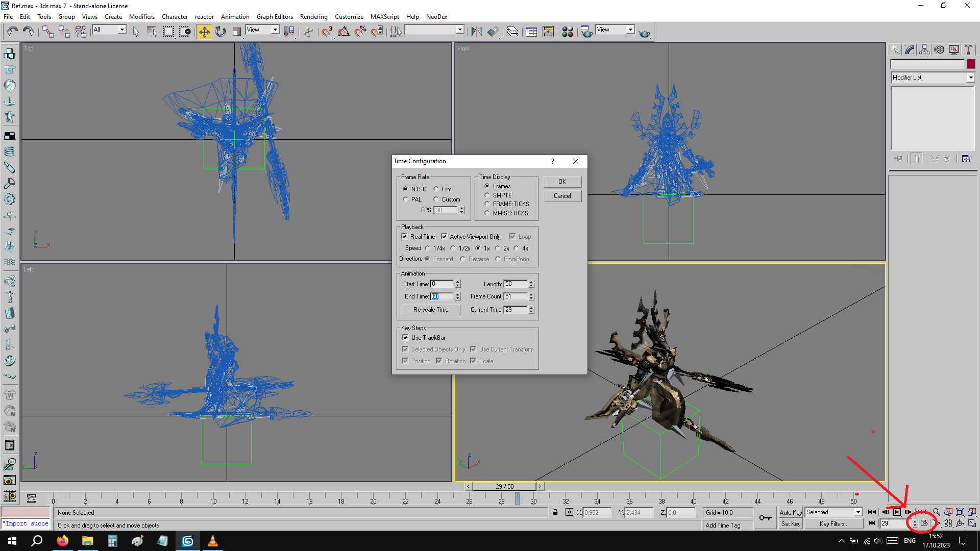Open the selection filter All dropdown
This screenshot has width=980, height=551.
click(122, 30)
